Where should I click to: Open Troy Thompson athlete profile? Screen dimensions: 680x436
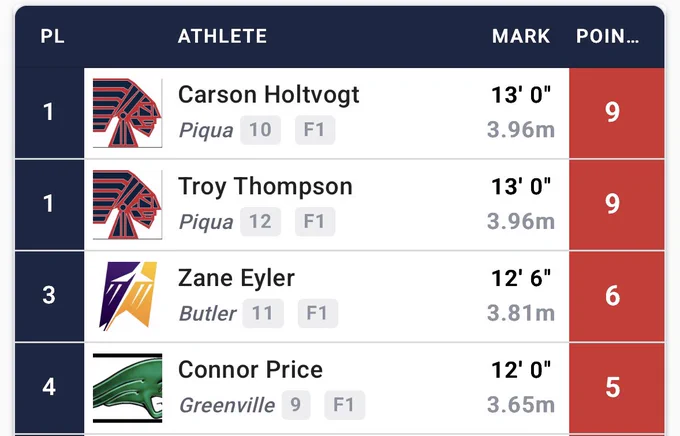pyautogui.click(x=265, y=187)
